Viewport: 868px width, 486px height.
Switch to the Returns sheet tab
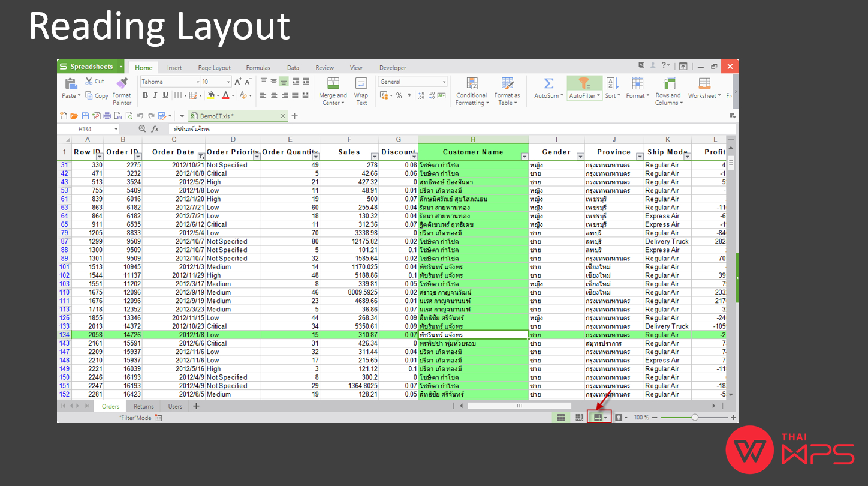click(144, 406)
